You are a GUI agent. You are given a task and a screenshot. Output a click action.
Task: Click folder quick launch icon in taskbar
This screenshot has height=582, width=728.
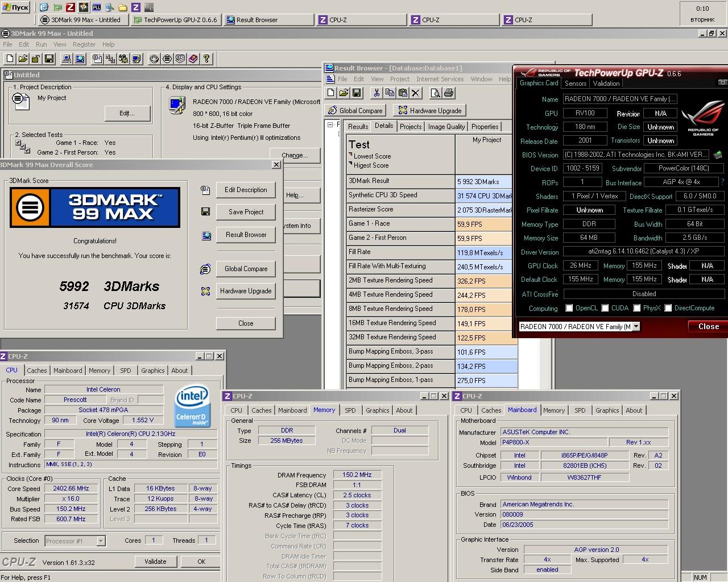pyautogui.click(x=123, y=7)
